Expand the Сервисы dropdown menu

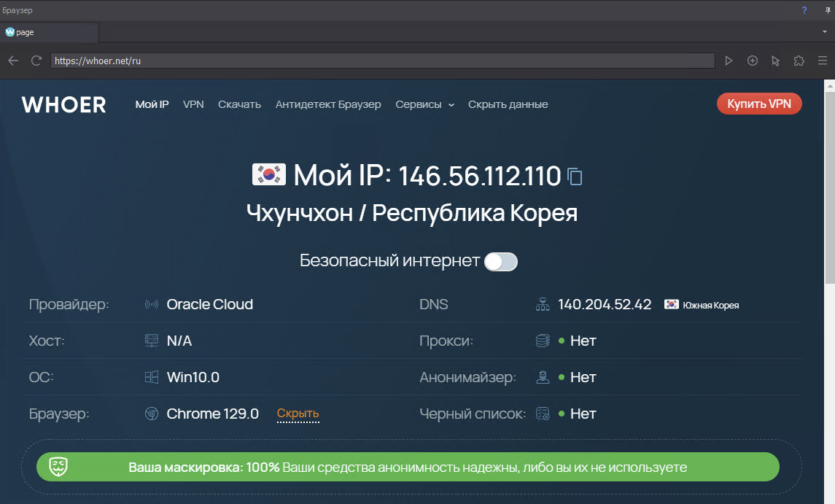[x=424, y=104]
